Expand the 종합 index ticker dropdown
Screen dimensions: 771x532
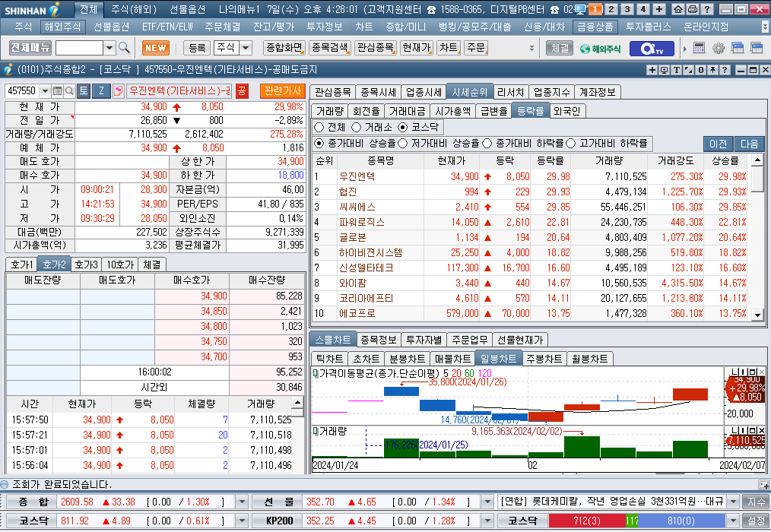click(242, 502)
